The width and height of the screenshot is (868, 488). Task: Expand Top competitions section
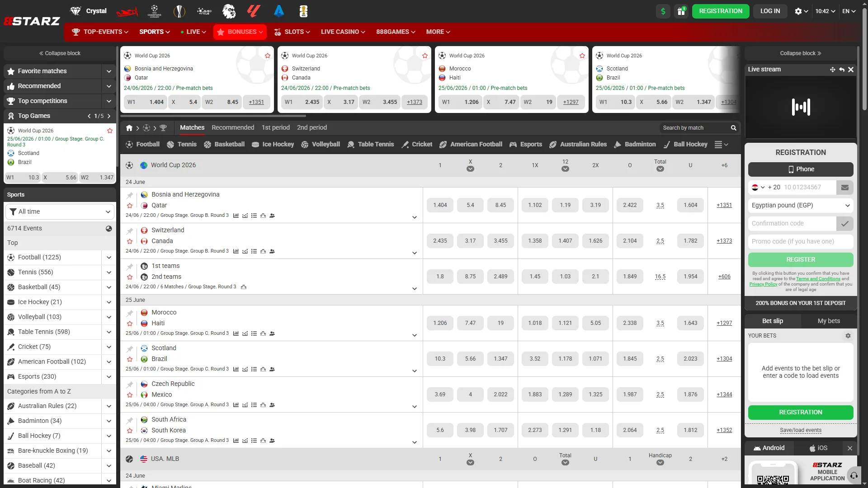(109, 101)
